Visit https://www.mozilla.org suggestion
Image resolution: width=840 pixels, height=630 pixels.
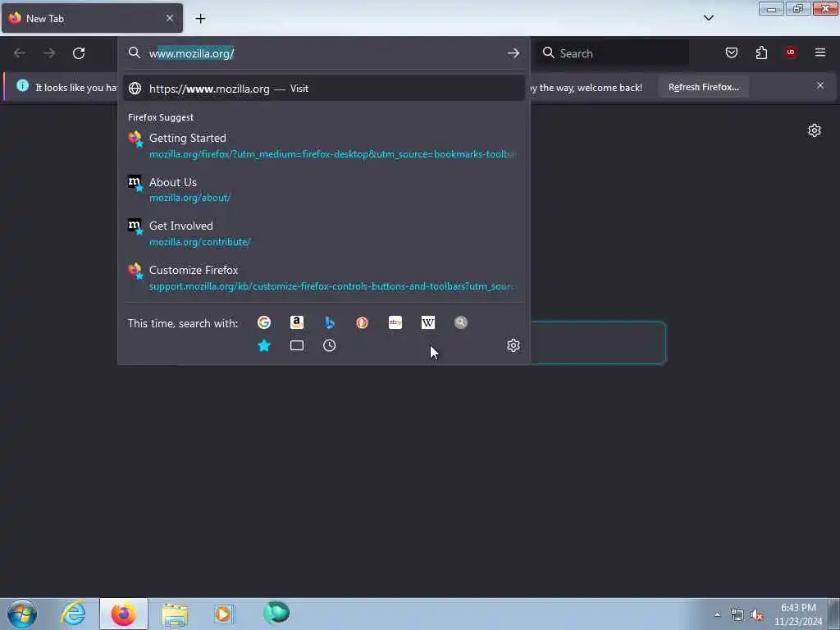point(323,89)
